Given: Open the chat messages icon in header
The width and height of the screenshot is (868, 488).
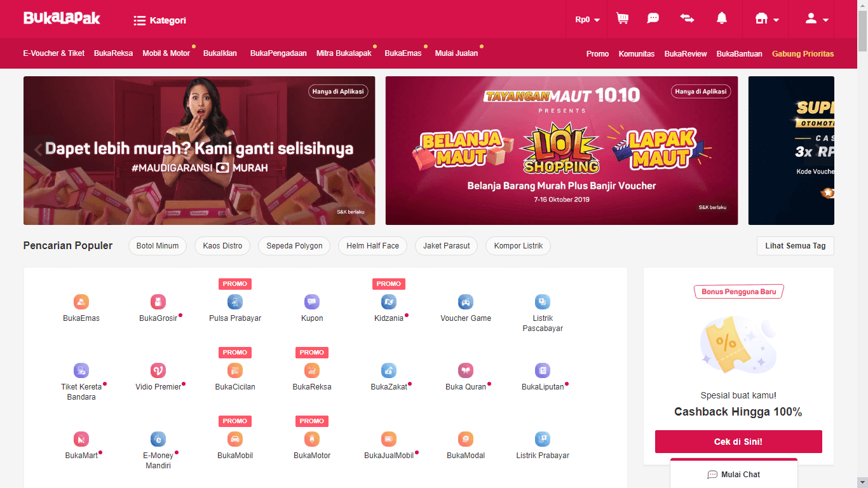Looking at the screenshot, I should coord(653,18).
